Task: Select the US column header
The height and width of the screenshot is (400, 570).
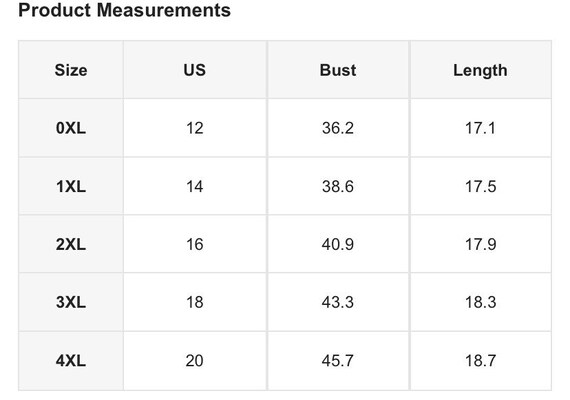Action: (x=194, y=70)
